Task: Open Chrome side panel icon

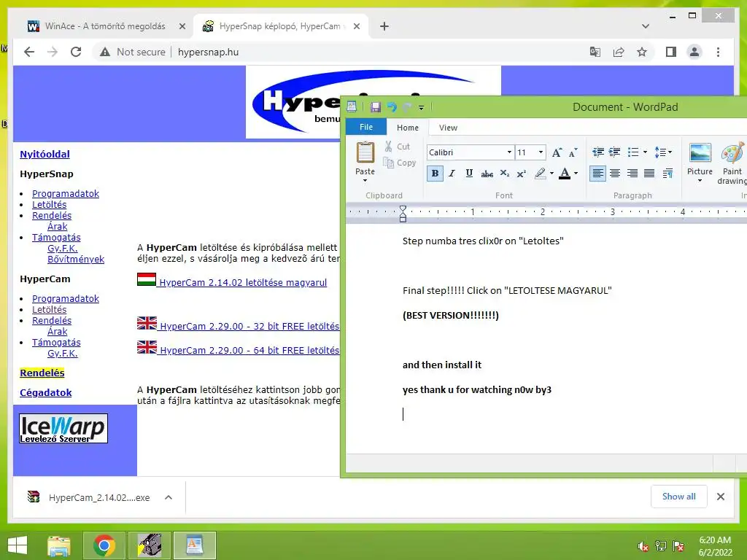Action: [671, 52]
